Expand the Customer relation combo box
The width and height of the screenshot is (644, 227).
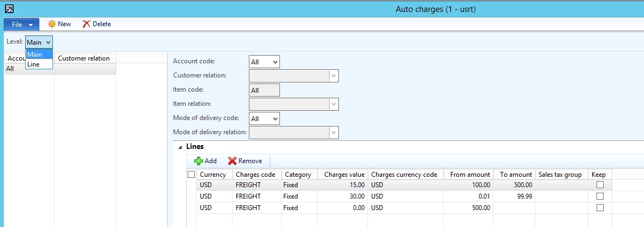pyautogui.click(x=333, y=76)
